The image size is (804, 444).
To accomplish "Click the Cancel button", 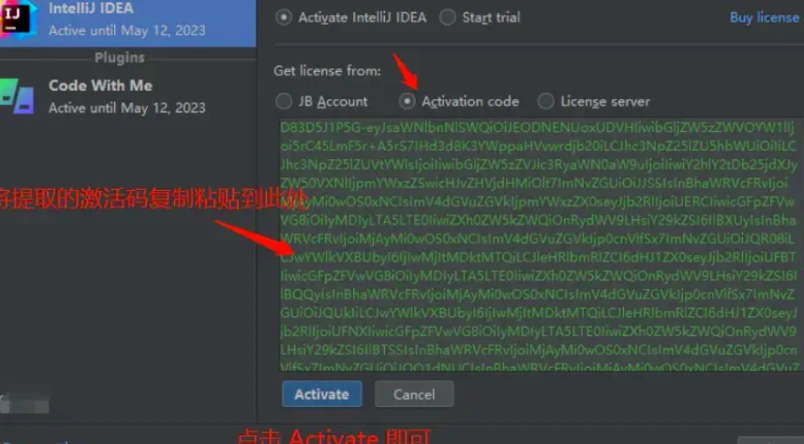I will tap(414, 394).
